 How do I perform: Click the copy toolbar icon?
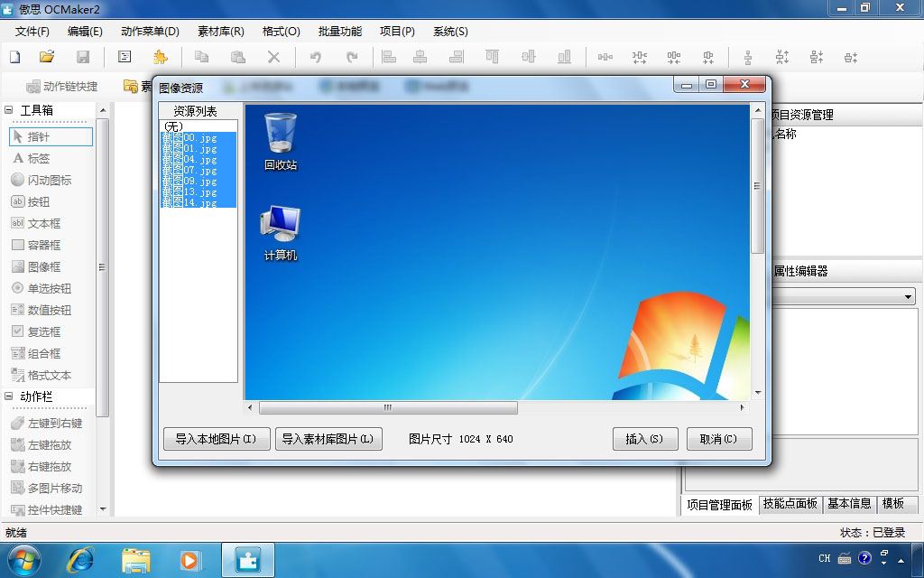coord(201,57)
